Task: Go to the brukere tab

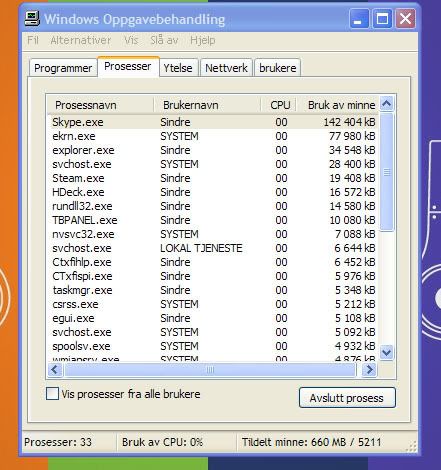Action: tap(278, 68)
